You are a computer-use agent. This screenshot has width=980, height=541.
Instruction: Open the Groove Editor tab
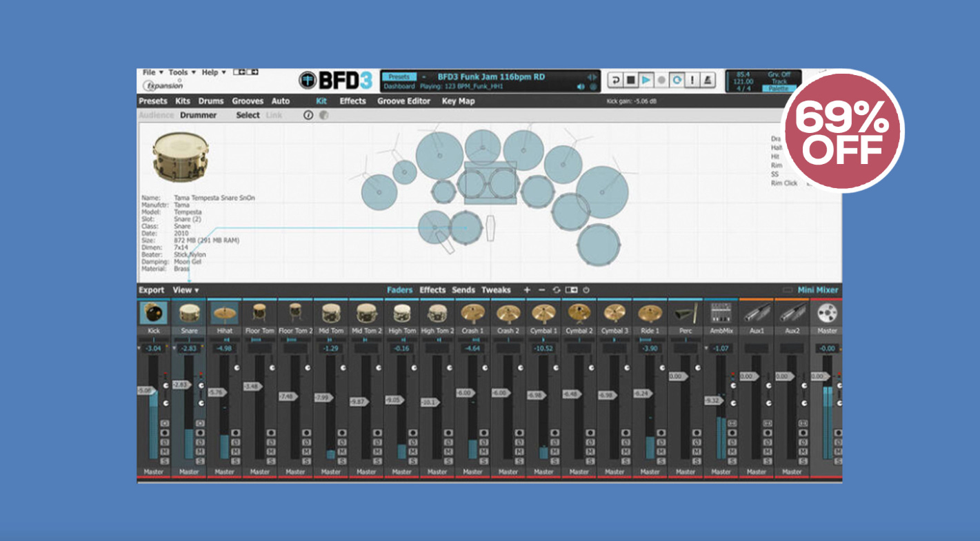(x=403, y=101)
